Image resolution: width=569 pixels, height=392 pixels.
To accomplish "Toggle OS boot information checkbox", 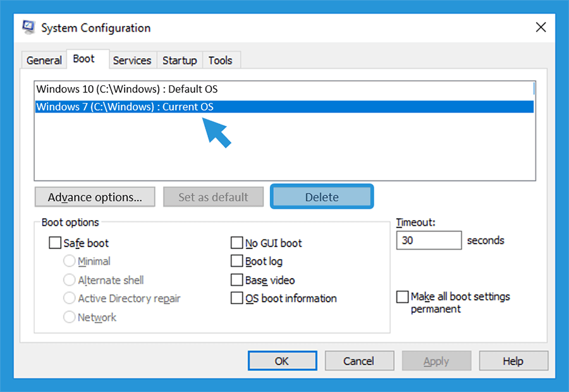I will pyautogui.click(x=236, y=298).
